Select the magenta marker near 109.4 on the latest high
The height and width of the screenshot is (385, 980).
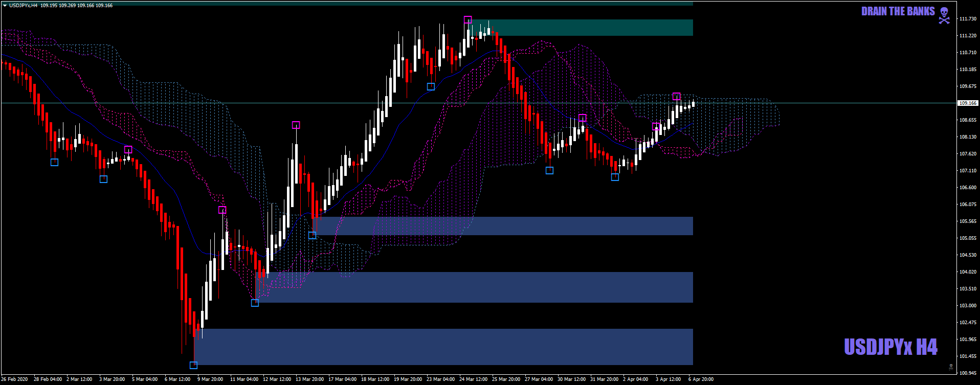point(676,96)
